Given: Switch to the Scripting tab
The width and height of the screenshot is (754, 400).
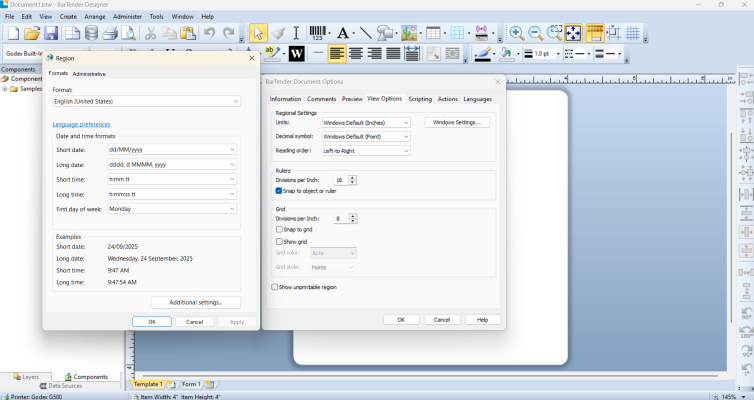Looking at the screenshot, I should click(420, 99).
